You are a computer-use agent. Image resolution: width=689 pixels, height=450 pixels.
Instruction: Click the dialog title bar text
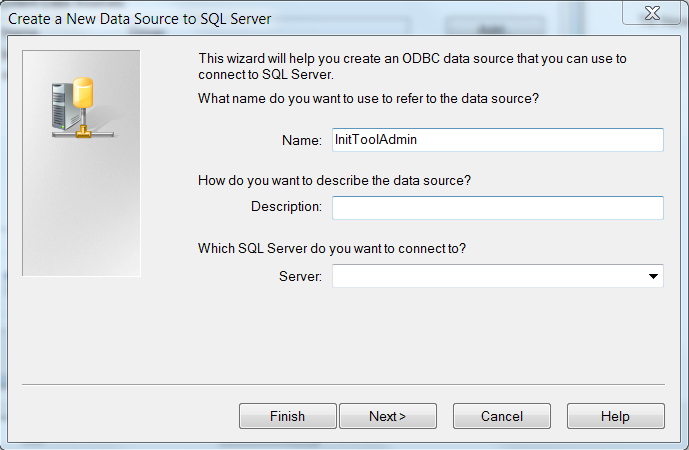[140, 18]
